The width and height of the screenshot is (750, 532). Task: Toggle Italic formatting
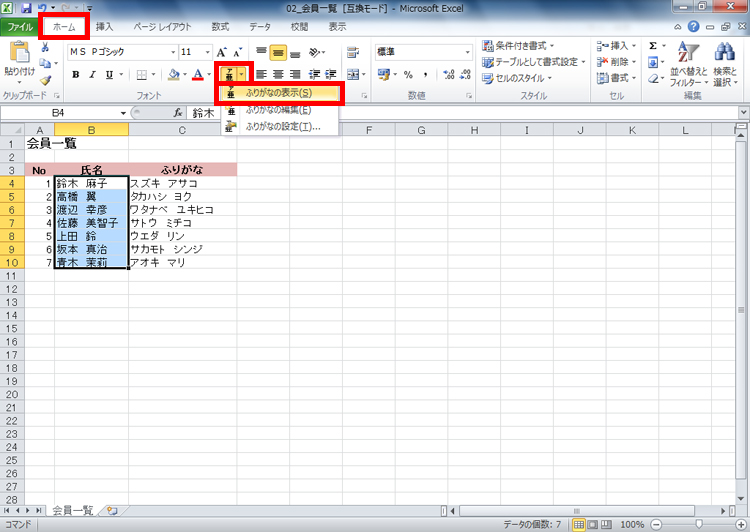coord(92,75)
